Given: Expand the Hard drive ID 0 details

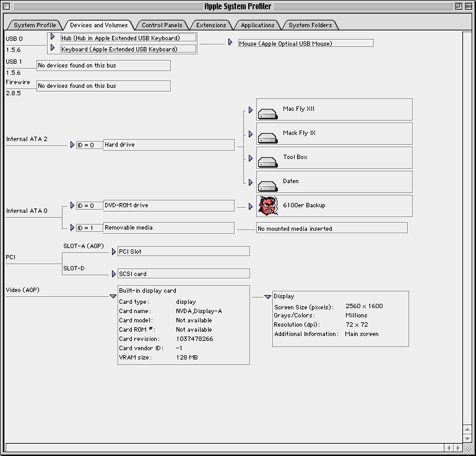Looking at the screenshot, I should click(72, 144).
